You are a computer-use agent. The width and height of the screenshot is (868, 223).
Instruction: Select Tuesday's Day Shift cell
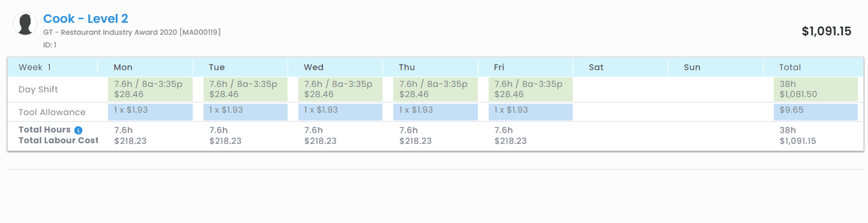coord(246,89)
